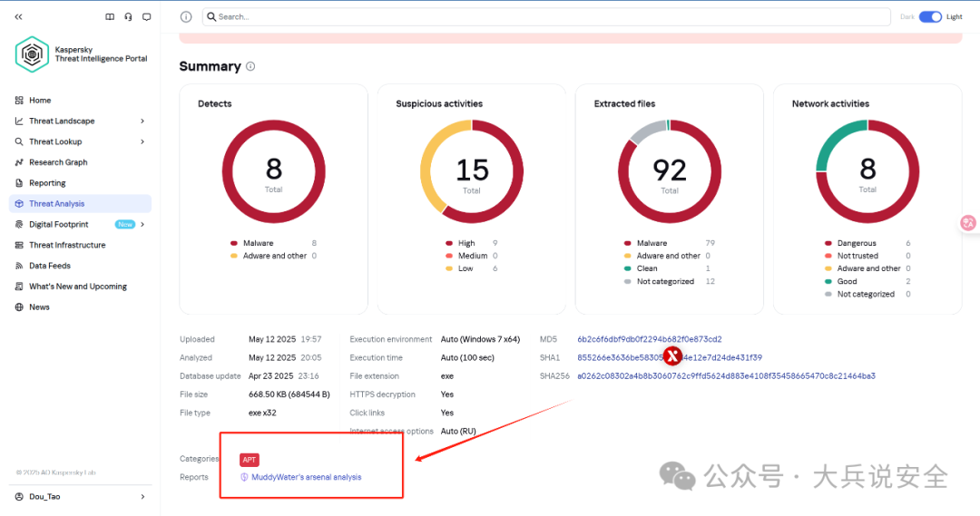Click the headset support icon
Viewport: 980px width, 516px height.
point(128,16)
